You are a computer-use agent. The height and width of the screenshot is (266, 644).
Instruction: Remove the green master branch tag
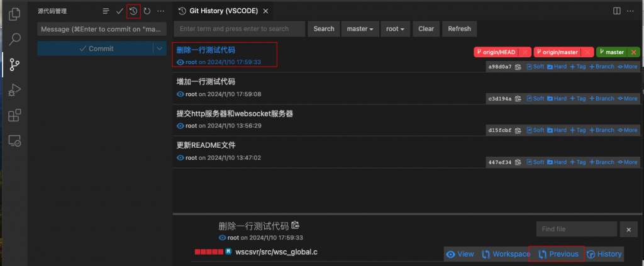coord(634,52)
